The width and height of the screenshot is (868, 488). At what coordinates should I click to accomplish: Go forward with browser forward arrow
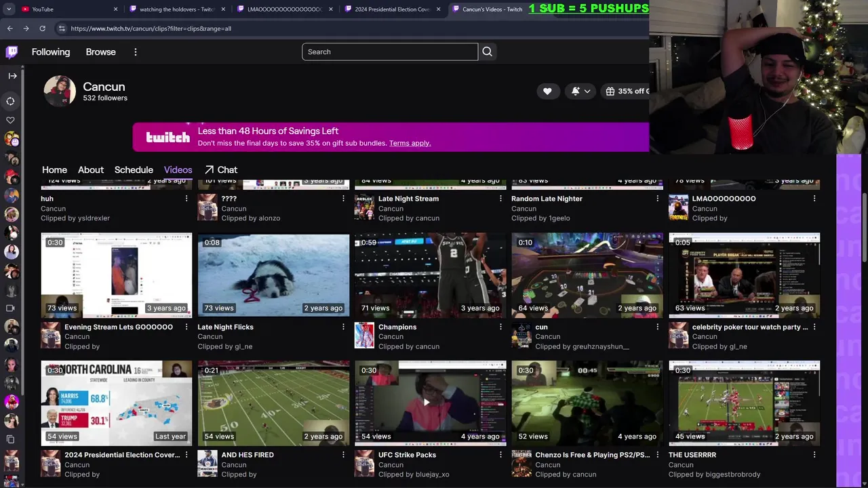[x=26, y=28]
